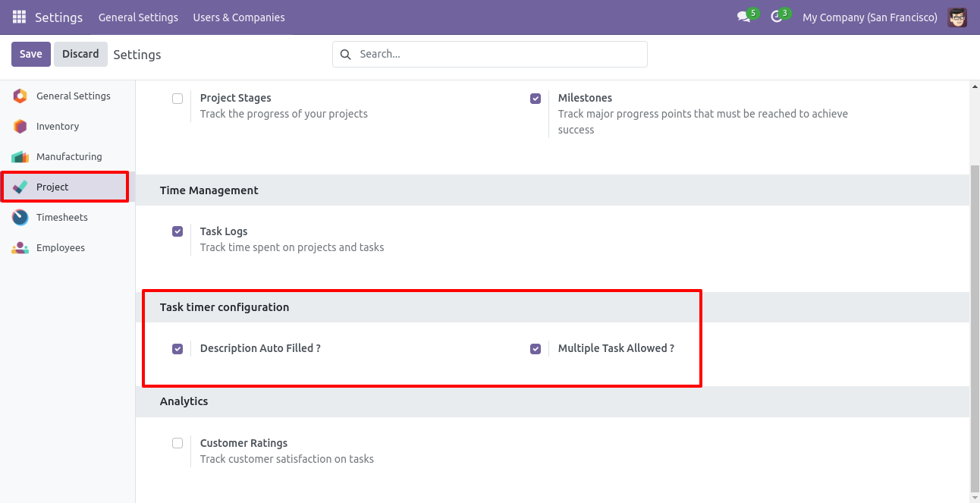Uncheck the Milestones checkbox
Viewport: 980px width, 503px height.
click(536, 99)
